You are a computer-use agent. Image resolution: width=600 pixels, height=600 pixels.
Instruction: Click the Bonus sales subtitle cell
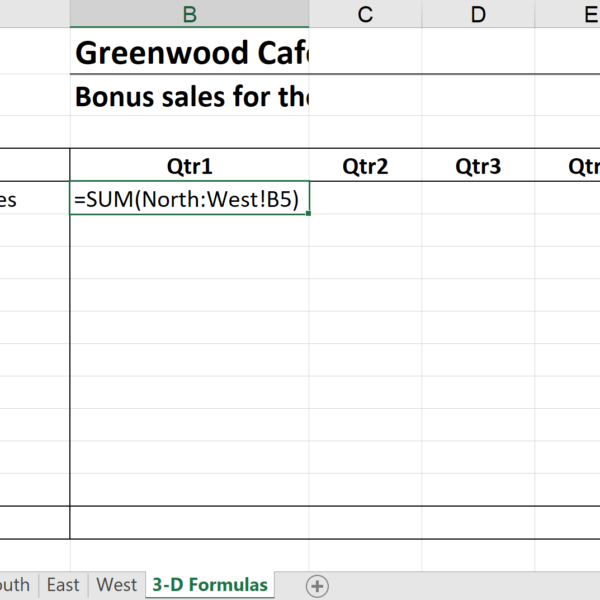pos(189,96)
